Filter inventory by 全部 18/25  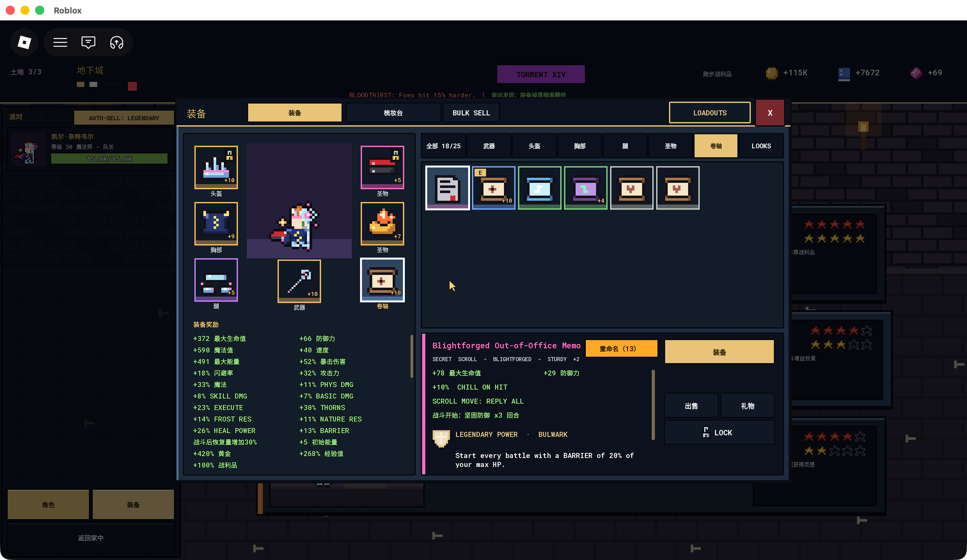pos(443,146)
